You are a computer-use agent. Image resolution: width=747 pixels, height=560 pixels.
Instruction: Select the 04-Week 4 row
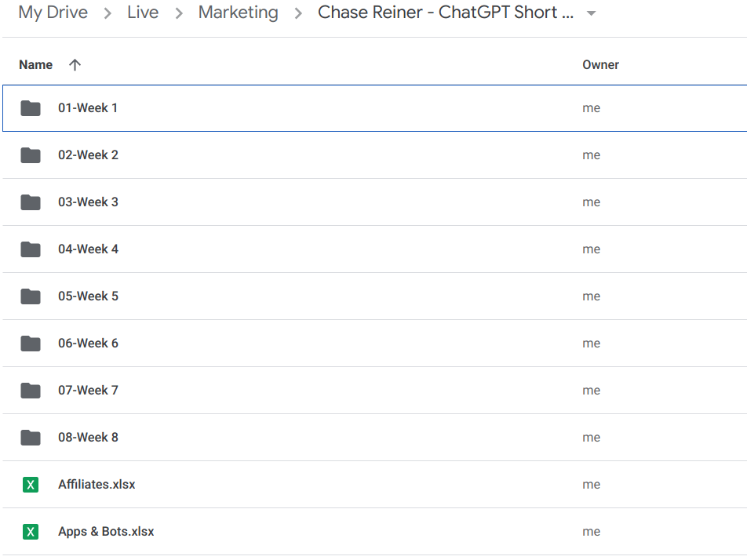click(314, 249)
